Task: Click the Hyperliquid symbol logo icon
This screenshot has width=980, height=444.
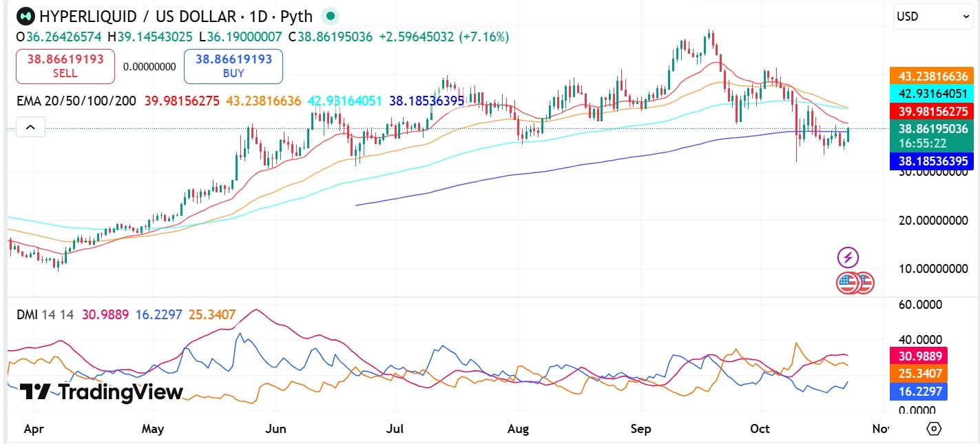Action: [x=25, y=16]
